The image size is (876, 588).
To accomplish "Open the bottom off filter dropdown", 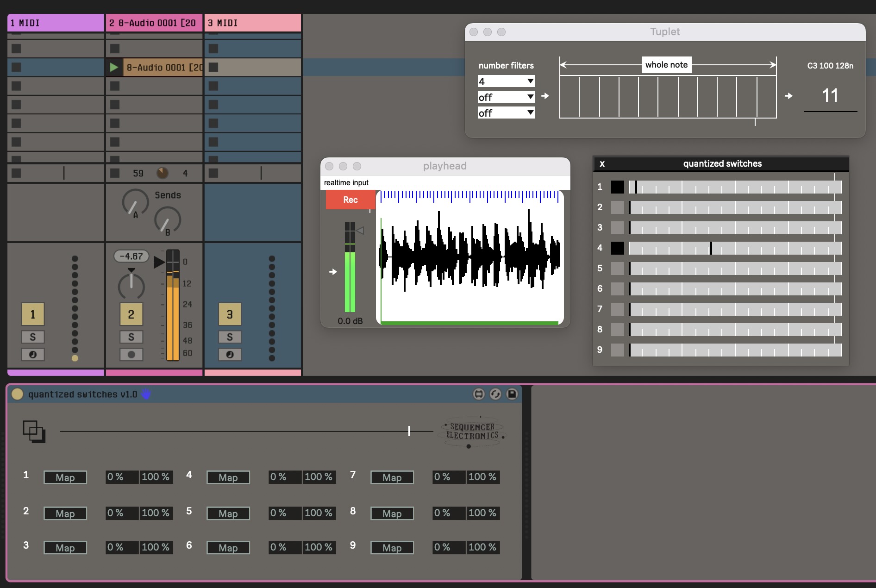I will click(x=506, y=113).
